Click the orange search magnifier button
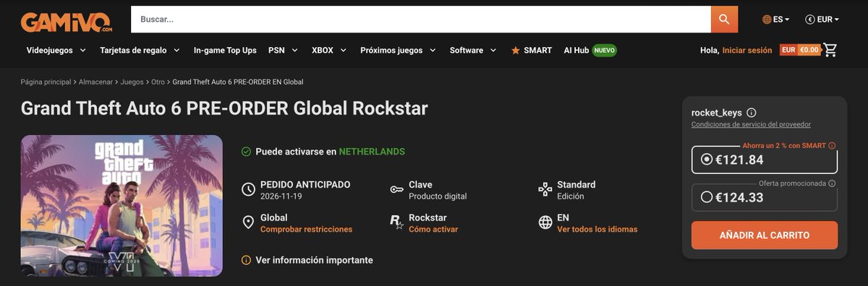The height and width of the screenshot is (286, 868). point(724,19)
